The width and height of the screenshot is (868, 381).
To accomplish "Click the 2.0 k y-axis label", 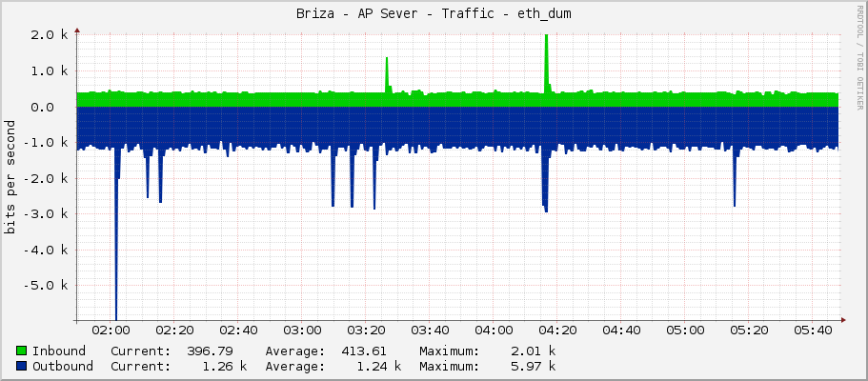I will coord(50,35).
